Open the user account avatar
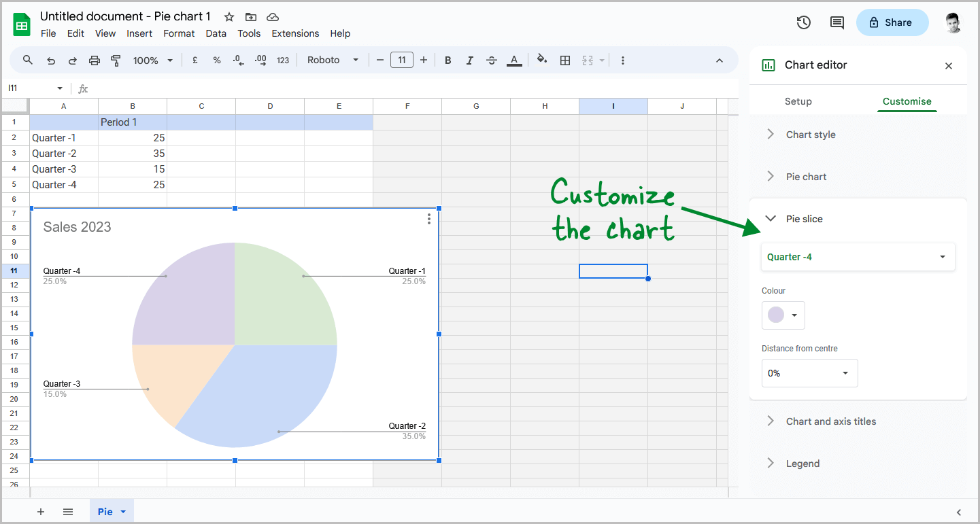This screenshot has width=980, height=524. (953, 22)
